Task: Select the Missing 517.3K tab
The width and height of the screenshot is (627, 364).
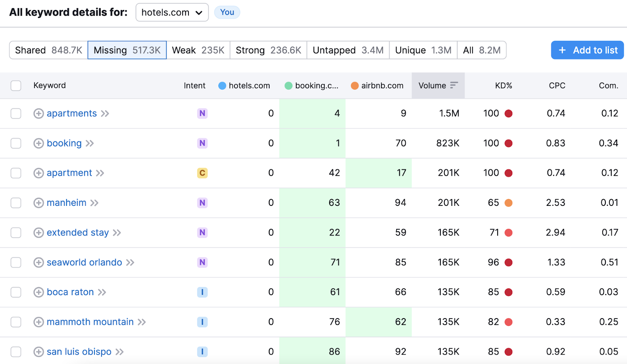Action: (127, 50)
